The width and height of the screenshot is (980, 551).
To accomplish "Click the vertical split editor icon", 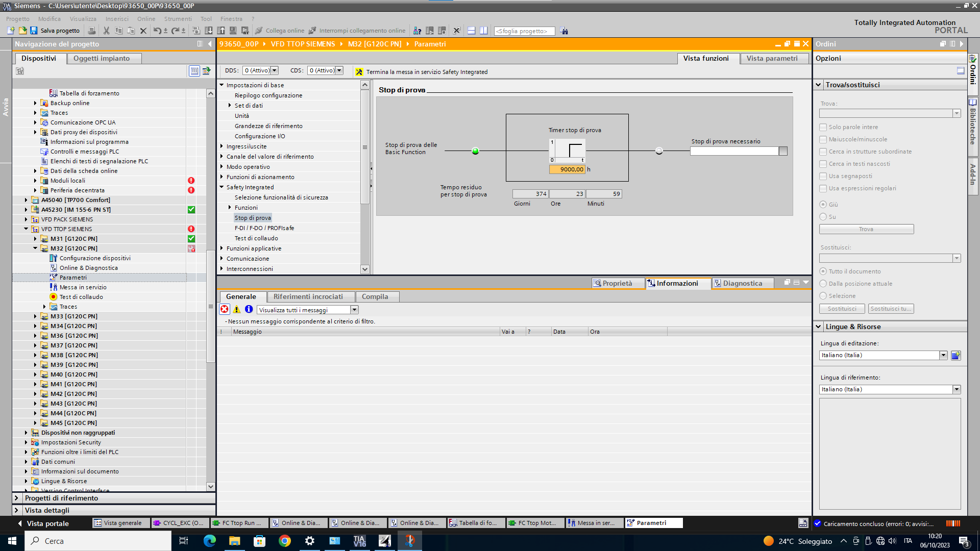I will [x=483, y=31].
